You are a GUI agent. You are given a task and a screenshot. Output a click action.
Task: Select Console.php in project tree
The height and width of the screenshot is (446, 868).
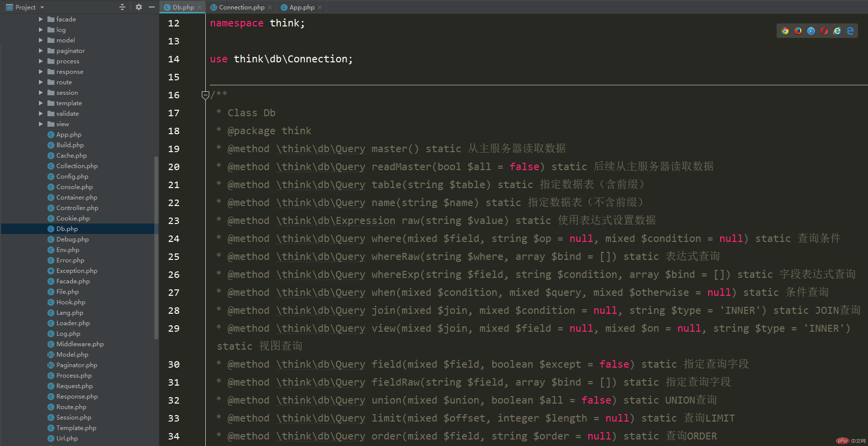tap(70, 187)
